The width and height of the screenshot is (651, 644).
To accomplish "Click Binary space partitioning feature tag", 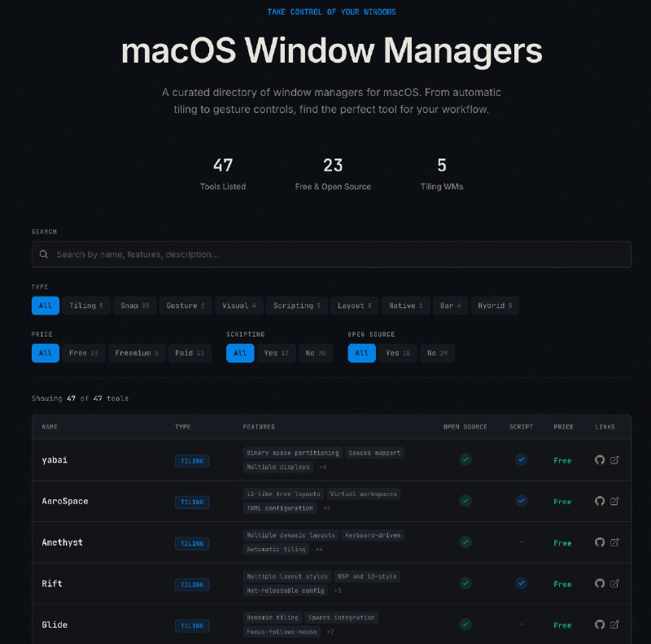I will point(293,453).
